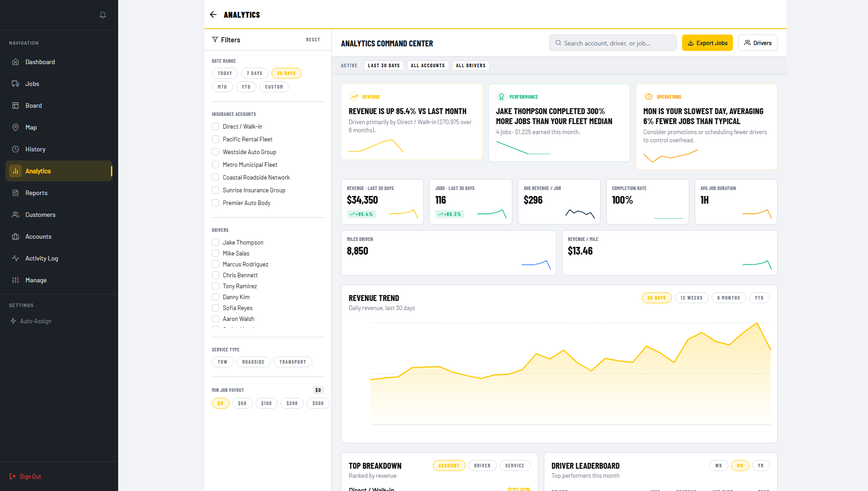Click the Performance award ribbon icon
Image resolution: width=868 pixels, height=491 pixels.
coord(501,97)
